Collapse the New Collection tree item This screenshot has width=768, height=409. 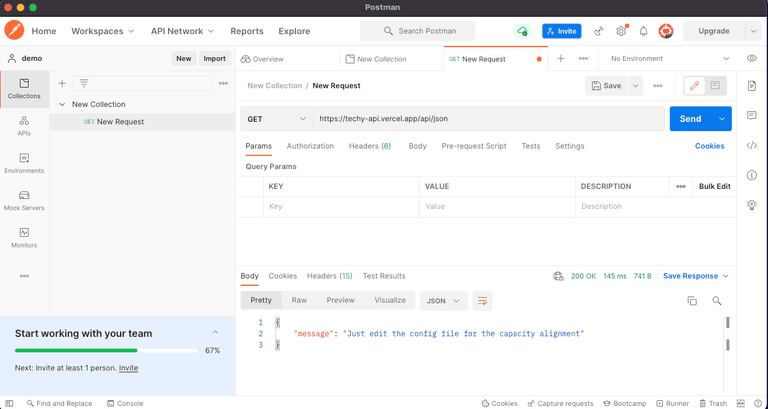62,104
